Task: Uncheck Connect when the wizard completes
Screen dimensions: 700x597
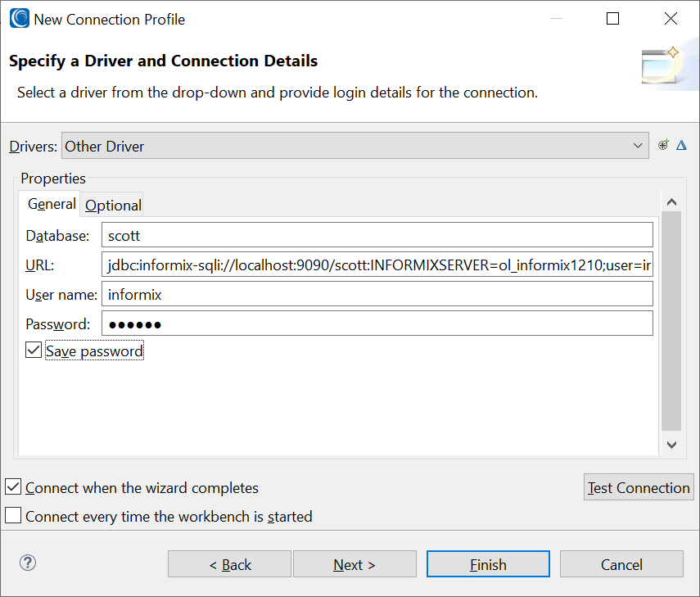Action: point(13,487)
